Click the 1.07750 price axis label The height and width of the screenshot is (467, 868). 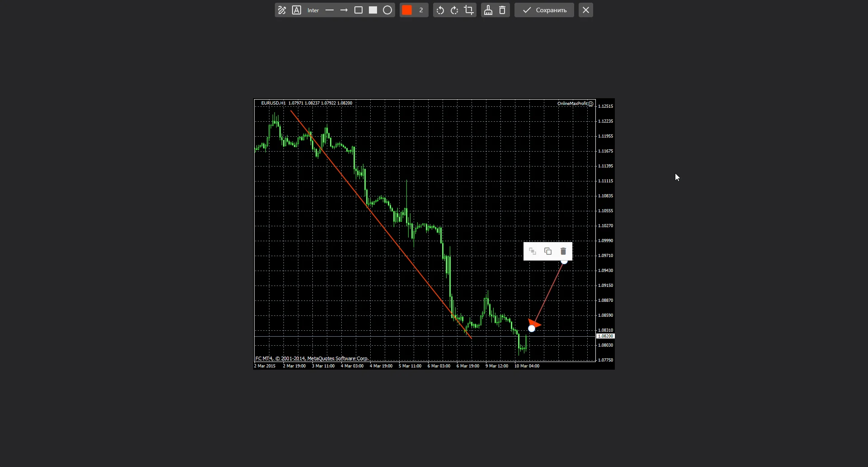tap(605, 360)
